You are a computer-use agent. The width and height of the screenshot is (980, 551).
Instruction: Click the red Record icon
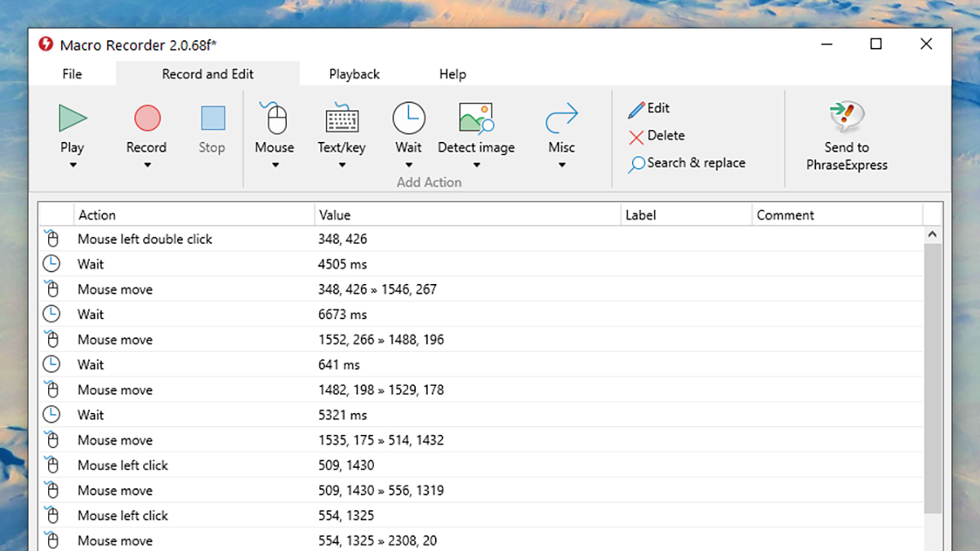tap(147, 118)
